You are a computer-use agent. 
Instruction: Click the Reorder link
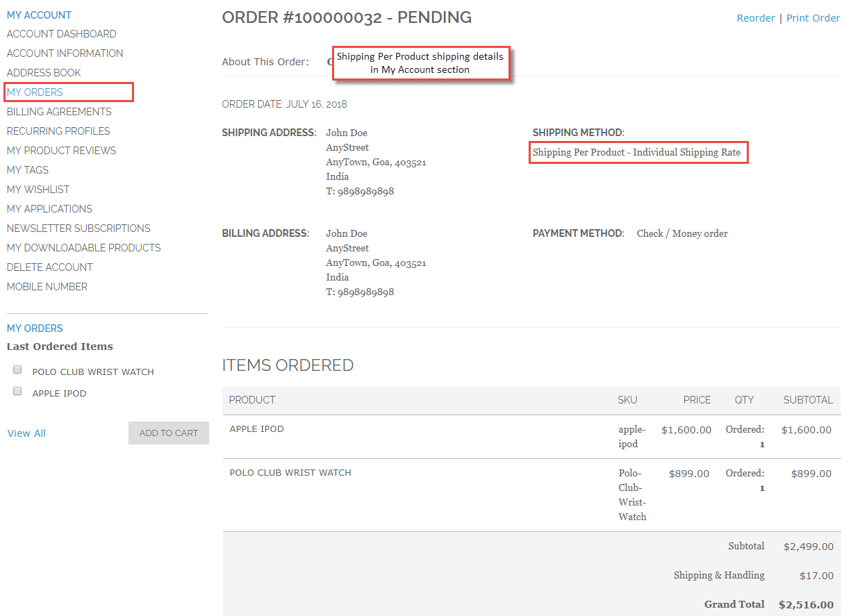coord(756,18)
